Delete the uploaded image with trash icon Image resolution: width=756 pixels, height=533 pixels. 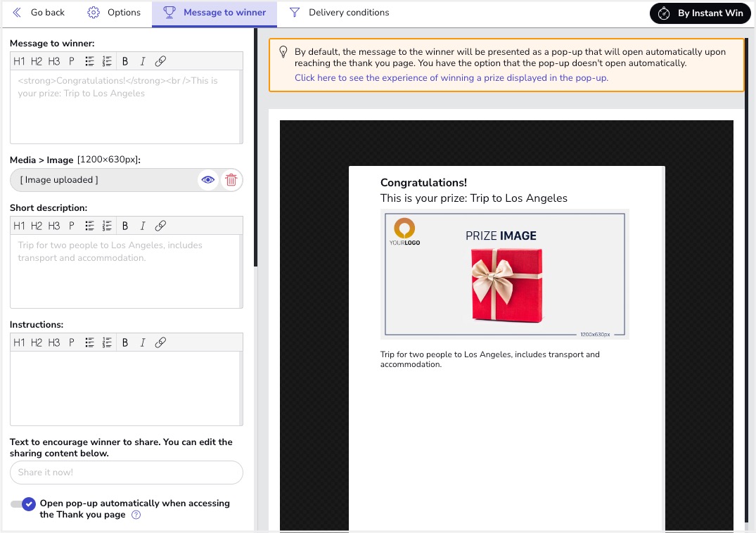tap(231, 180)
